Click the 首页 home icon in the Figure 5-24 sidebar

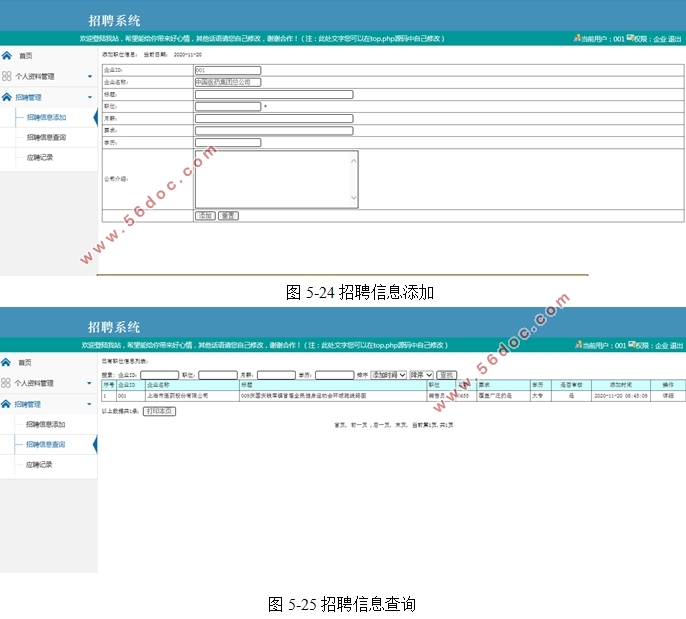7,56
